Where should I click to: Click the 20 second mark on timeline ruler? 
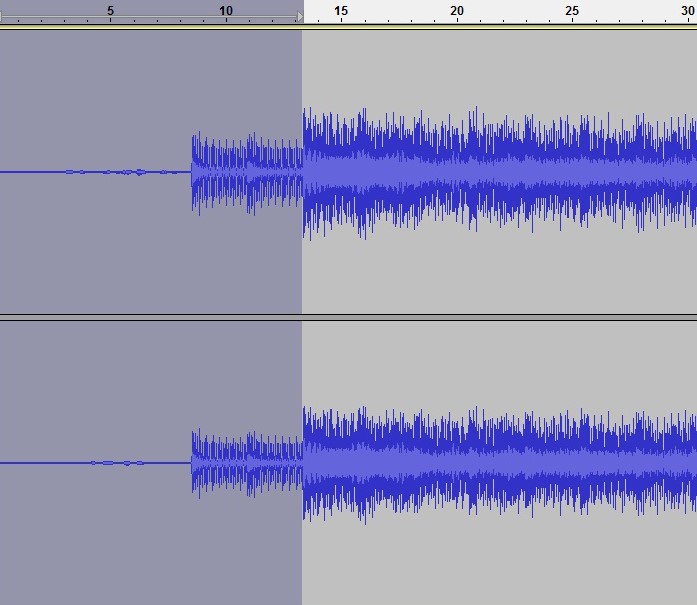pos(457,12)
